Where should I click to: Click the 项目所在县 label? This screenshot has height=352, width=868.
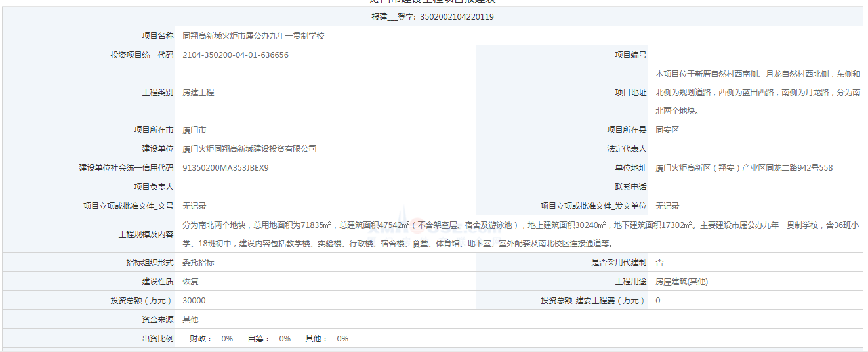[x=627, y=130]
